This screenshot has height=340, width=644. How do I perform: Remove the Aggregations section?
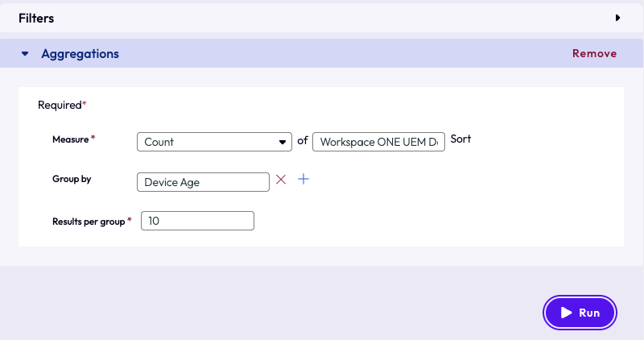pyautogui.click(x=594, y=54)
